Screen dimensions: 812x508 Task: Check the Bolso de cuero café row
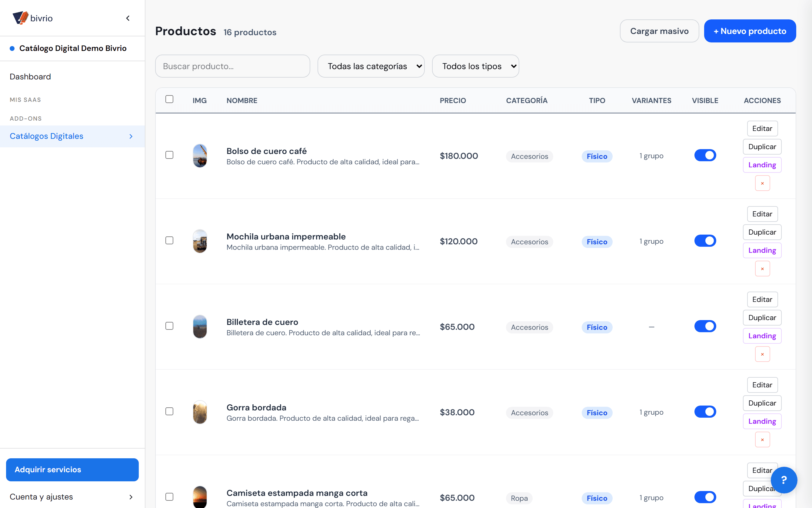point(169,155)
